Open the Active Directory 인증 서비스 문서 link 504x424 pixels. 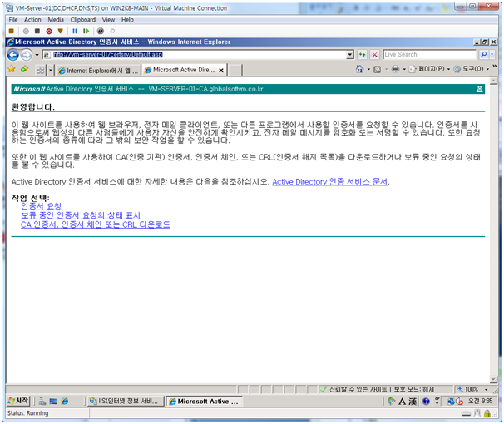330,182
